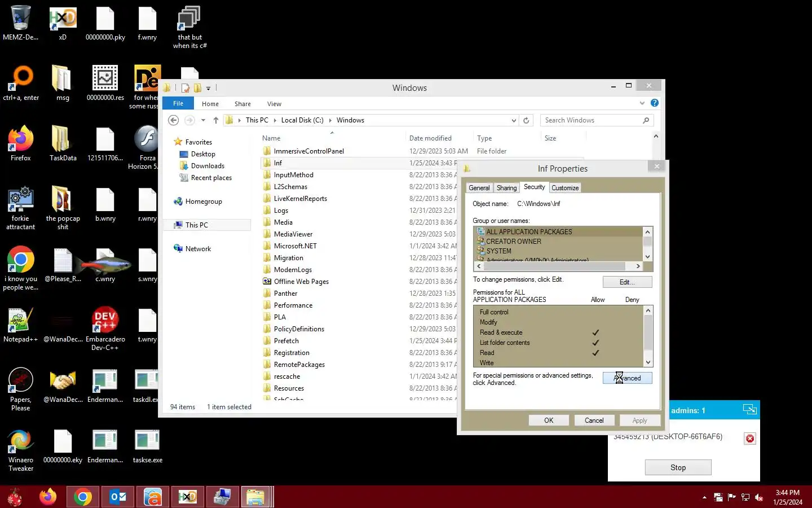Switch to the Share ribbon tab
Image resolution: width=812 pixels, height=508 pixels.
(242, 104)
